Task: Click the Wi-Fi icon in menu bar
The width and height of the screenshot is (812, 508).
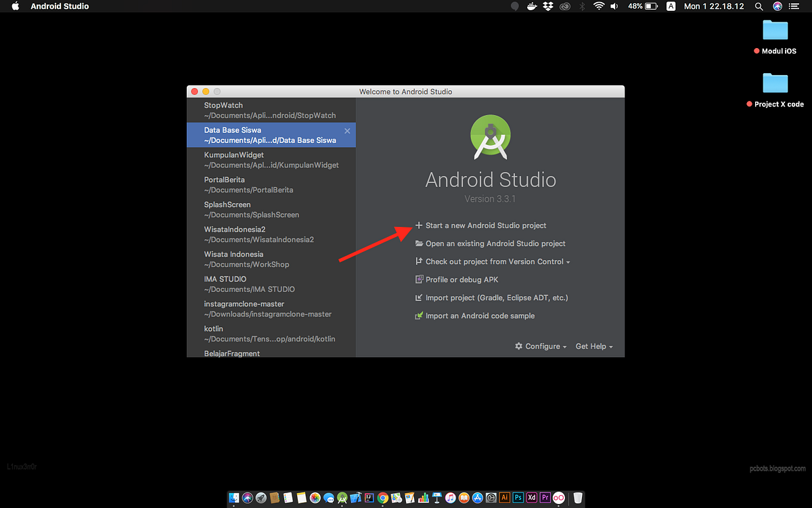Action: [x=598, y=6]
